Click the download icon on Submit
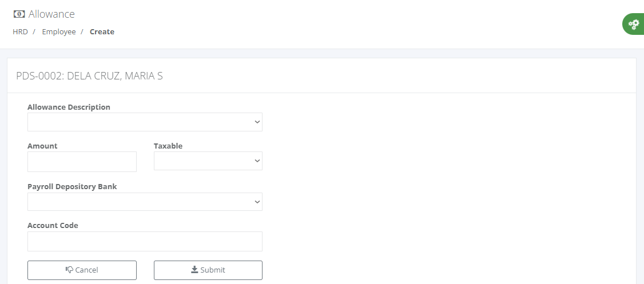Viewport: 644px width, 284px height. 194,270
